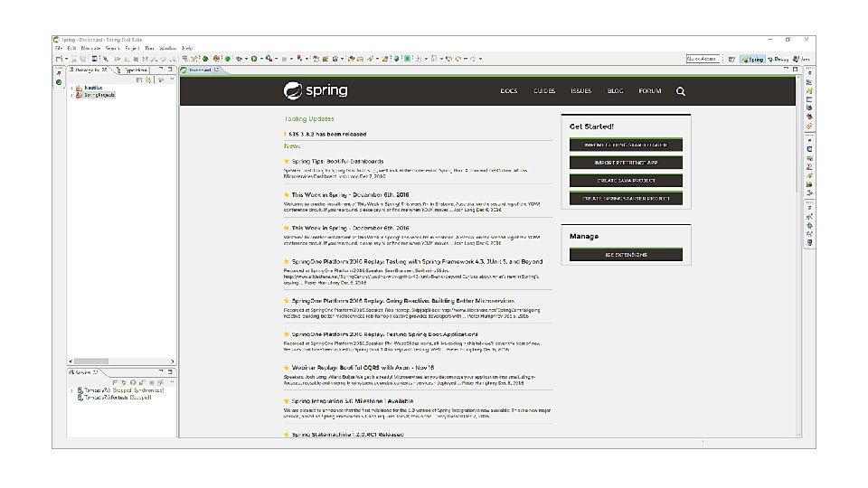Select the Dashboard editor tab
The width and height of the screenshot is (868, 488).
pyautogui.click(x=200, y=70)
